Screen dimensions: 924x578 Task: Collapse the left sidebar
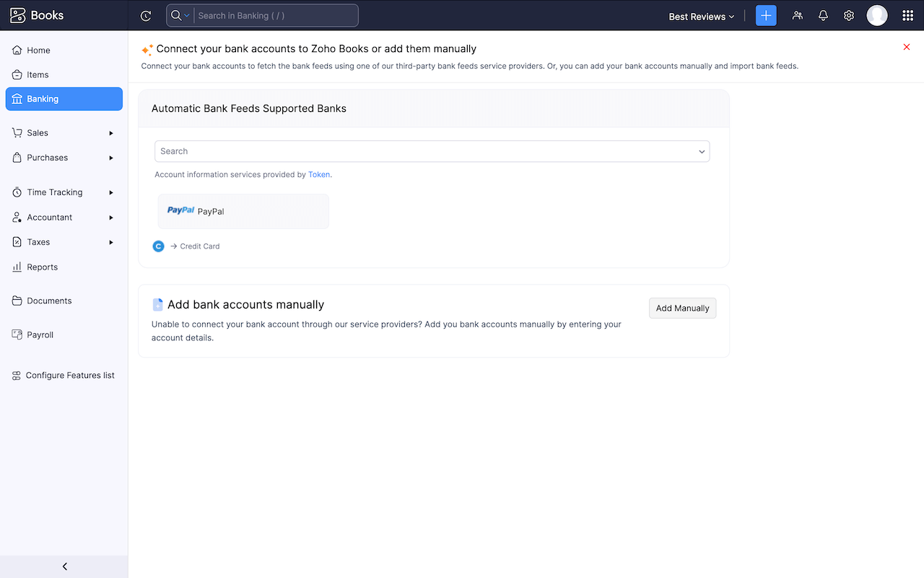(64, 566)
